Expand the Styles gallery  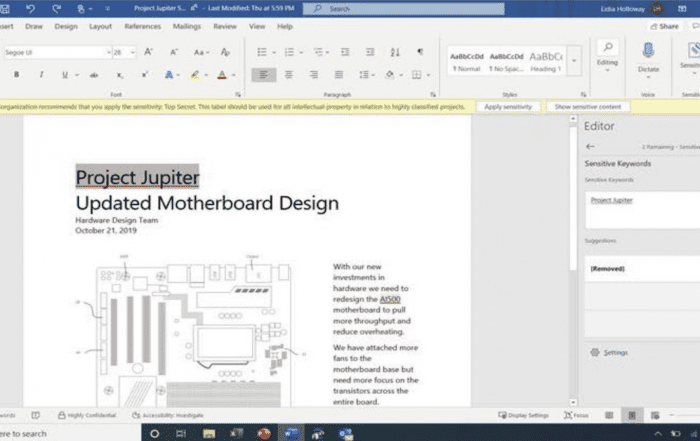[x=574, y=61]
